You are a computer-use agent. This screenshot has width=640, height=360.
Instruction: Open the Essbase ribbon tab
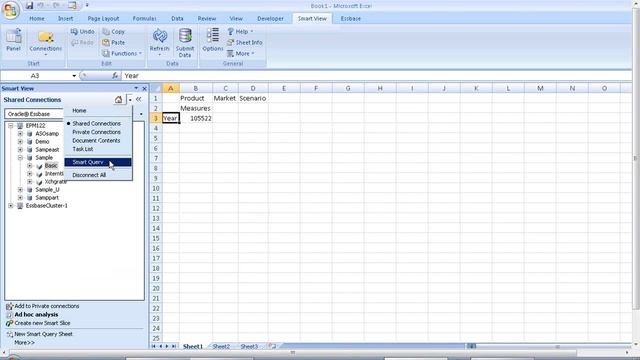(351, 18)
